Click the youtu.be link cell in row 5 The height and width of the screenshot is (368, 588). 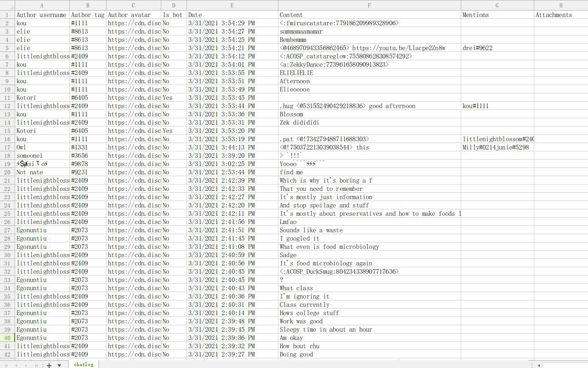[x=369, y=48]
